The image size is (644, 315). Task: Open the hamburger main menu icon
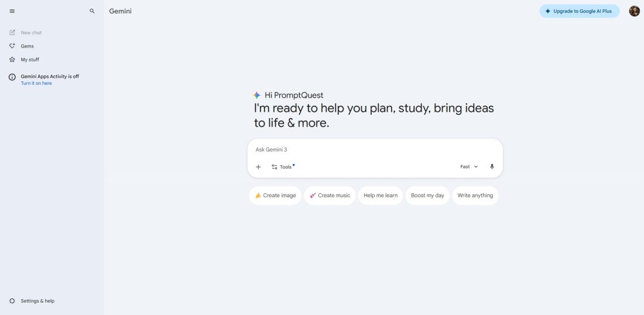12,11
